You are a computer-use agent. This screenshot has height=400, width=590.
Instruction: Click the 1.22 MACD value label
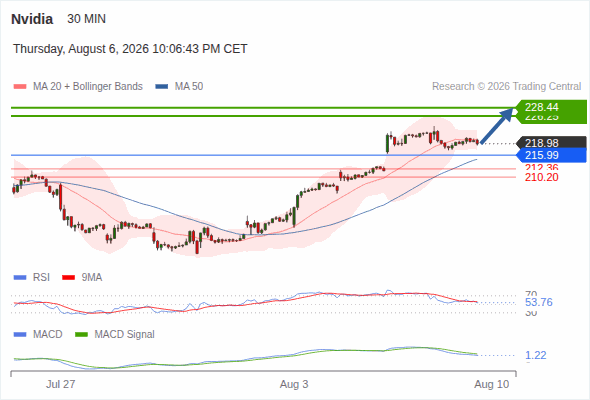click(x=536, y=355)
